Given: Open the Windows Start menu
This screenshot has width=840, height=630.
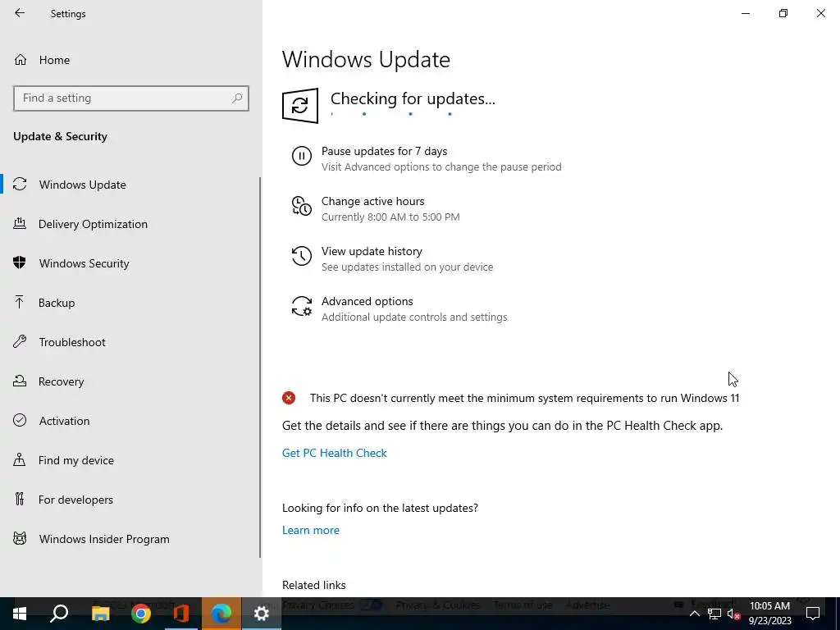Looking at the screenshot, I should [x=20, y=614].
